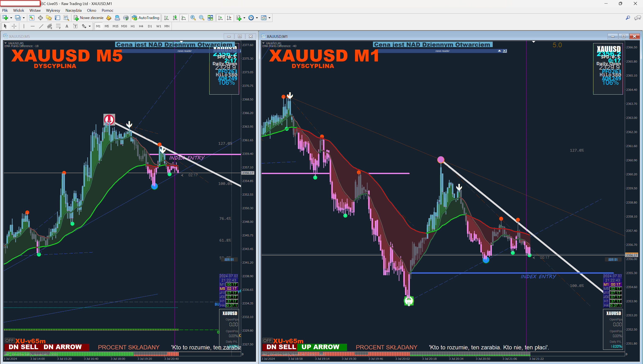643x364 pixels.
Task: Select the Fibonacci retracement tool
Action: click(x=58, y=26)
